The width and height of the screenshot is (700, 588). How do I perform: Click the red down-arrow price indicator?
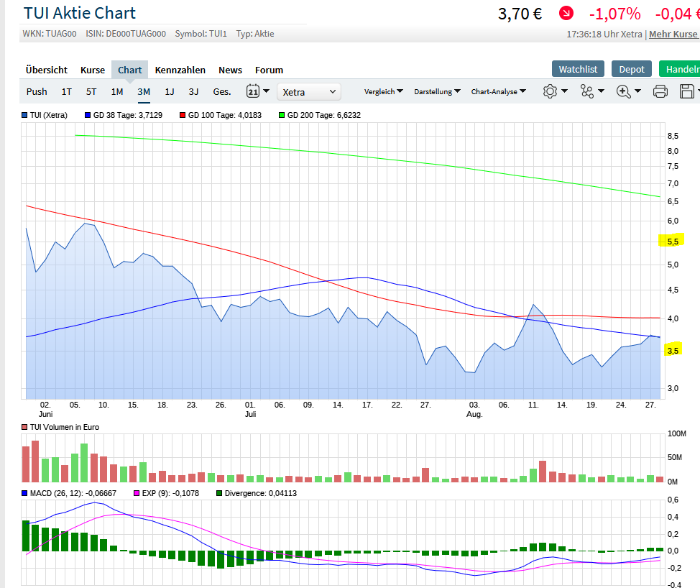coord(567,13)
